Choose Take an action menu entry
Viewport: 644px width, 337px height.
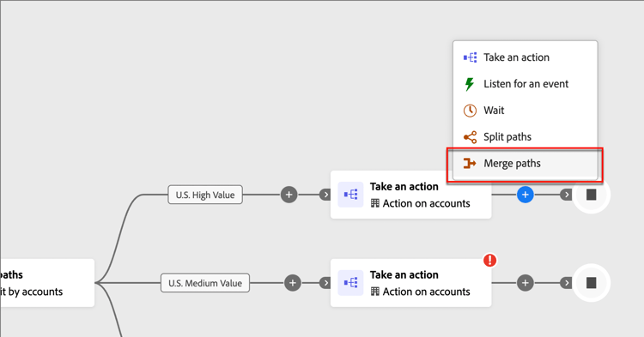coord(525,57)
